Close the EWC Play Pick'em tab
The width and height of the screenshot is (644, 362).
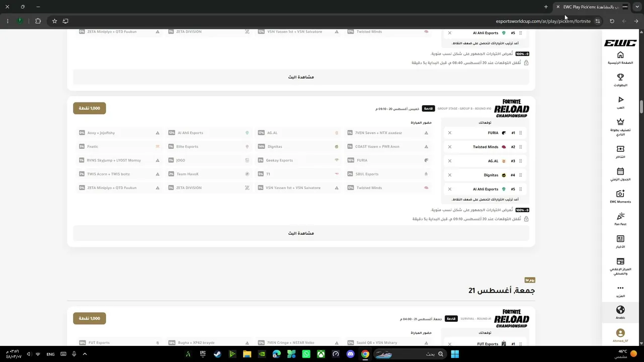[x=558, y=7]
